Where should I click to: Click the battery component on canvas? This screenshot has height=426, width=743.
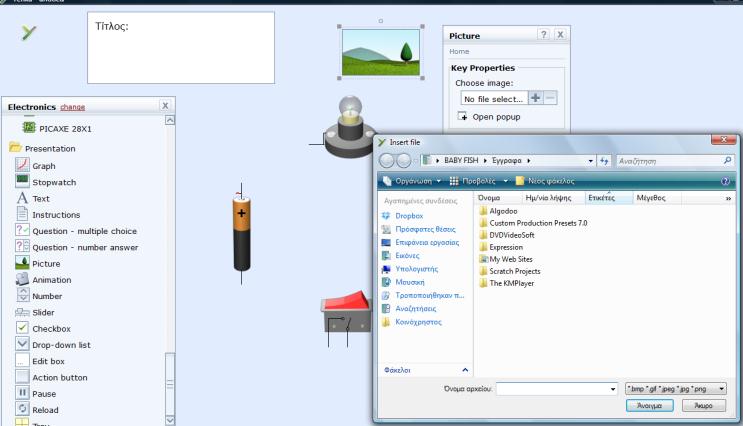[241, 234]
